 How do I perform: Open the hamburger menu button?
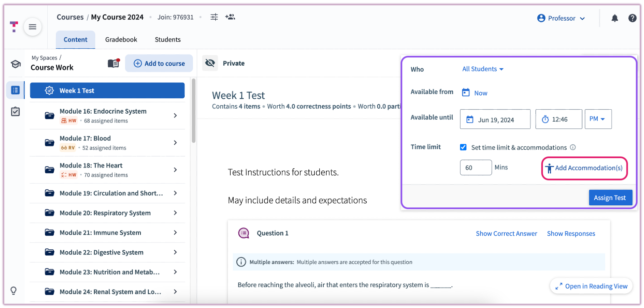(32, 27)
